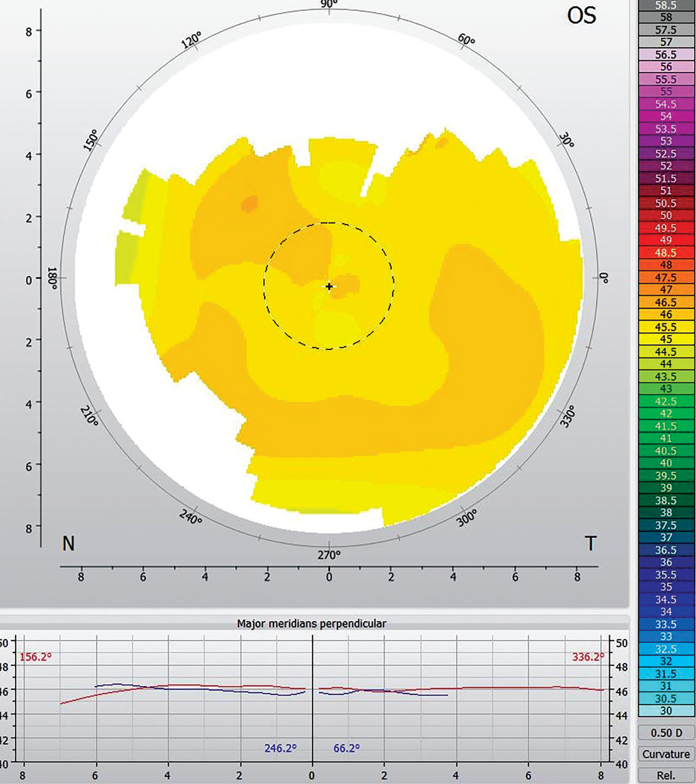Image resolution: width=696 pixels, height=784 pixels.
Task: Click the 330° marker on map ring
Action: tap(567, 416)
